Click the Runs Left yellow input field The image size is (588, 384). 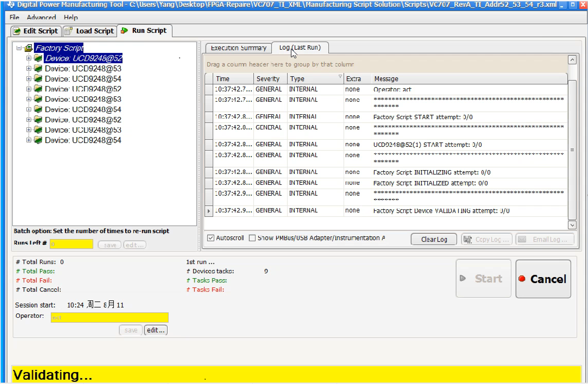point(71,244)
